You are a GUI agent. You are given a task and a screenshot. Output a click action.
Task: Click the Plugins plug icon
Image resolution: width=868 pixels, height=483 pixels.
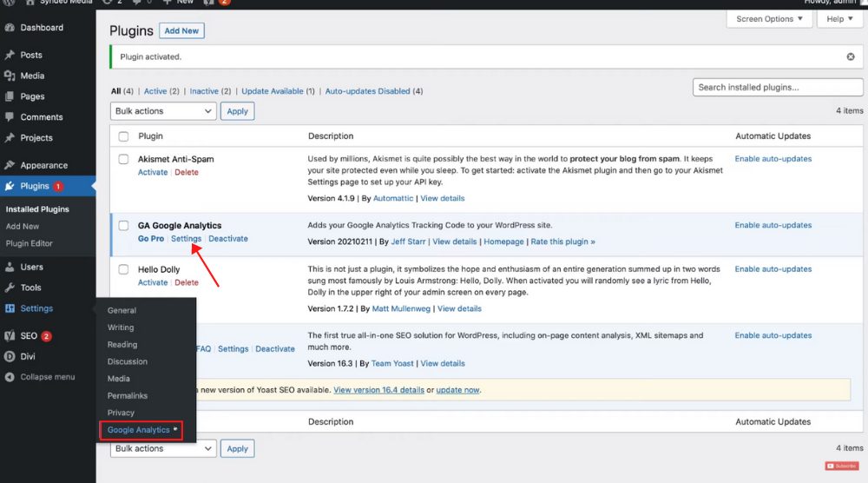(x=10, y=186)
